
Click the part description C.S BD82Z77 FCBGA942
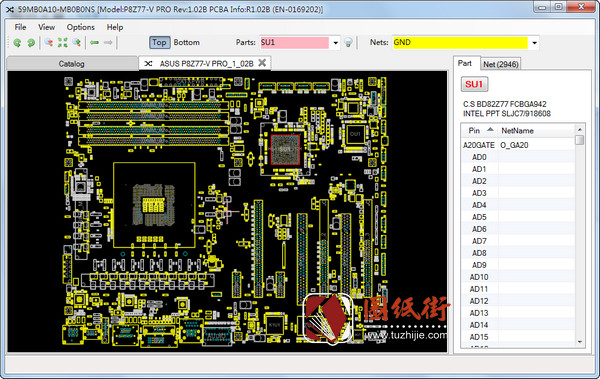(505, 104)
